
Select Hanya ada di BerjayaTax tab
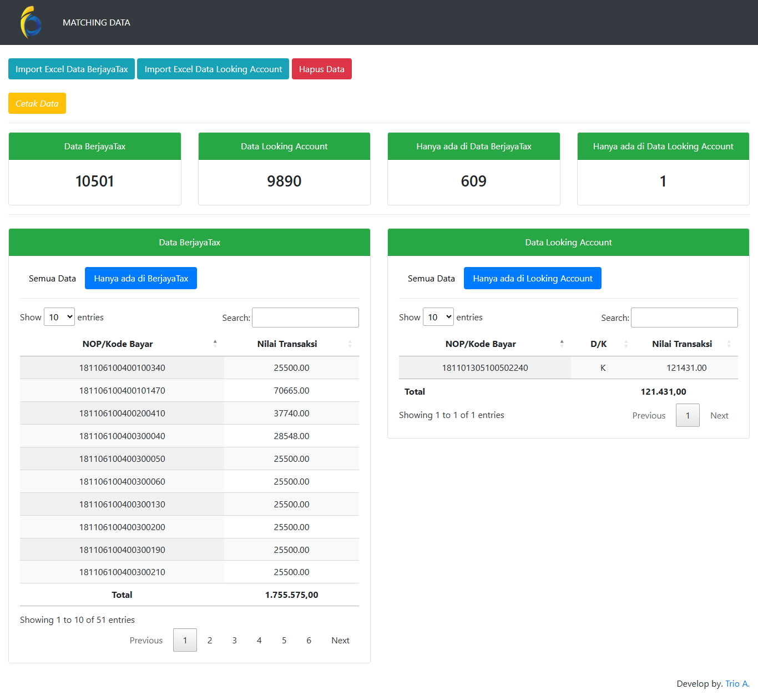[x=141, y=279]
